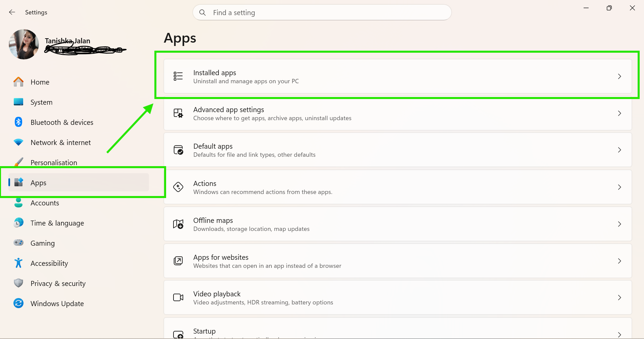This screenshot has width=644, height=339.
Task: Select Personalisation in sidebar
Action: coord(79,162)
